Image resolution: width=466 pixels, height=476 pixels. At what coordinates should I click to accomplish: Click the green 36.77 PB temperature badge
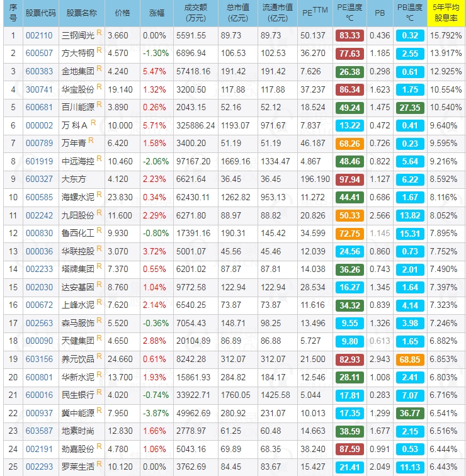[410, 414]
